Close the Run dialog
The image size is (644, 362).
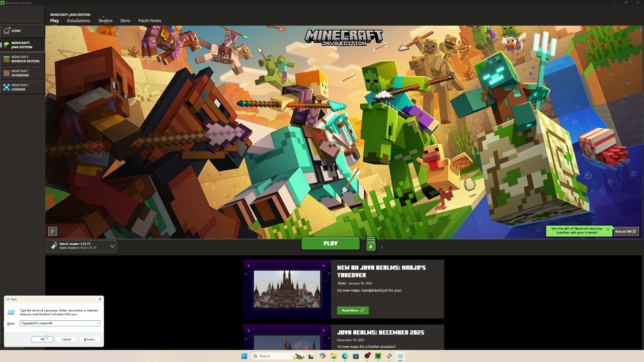100,299
